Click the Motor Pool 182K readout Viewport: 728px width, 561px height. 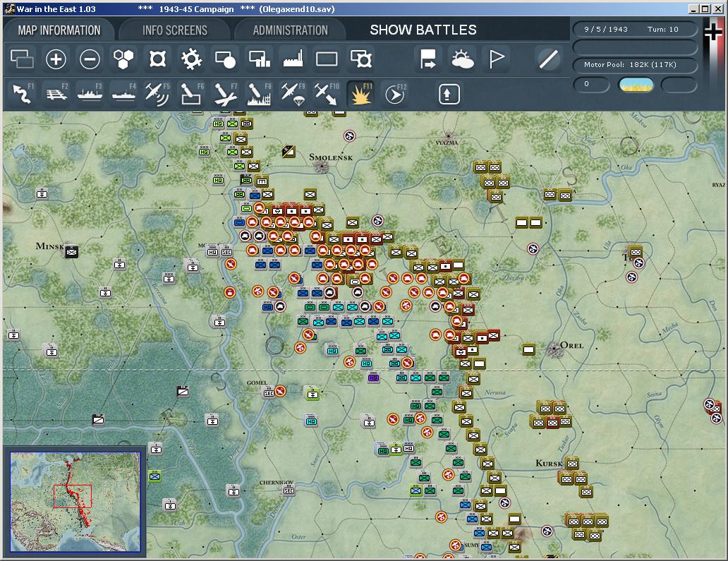pos(635,64)
